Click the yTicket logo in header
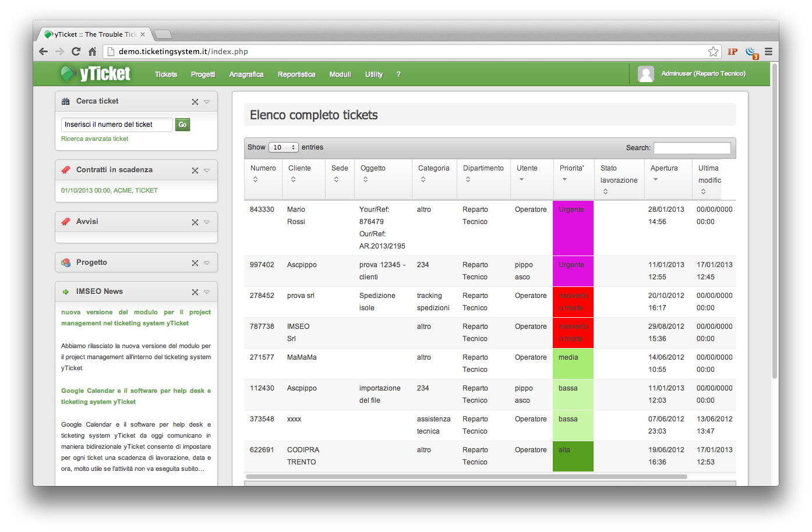The height and width of the screenshot is (532, 812). pyautogui.click(x=96, y=74)
